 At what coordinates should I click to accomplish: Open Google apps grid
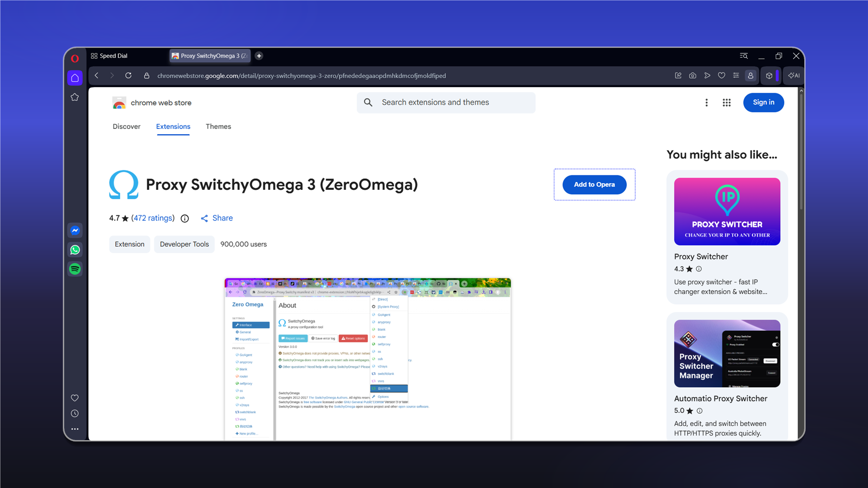coord(726,103)
